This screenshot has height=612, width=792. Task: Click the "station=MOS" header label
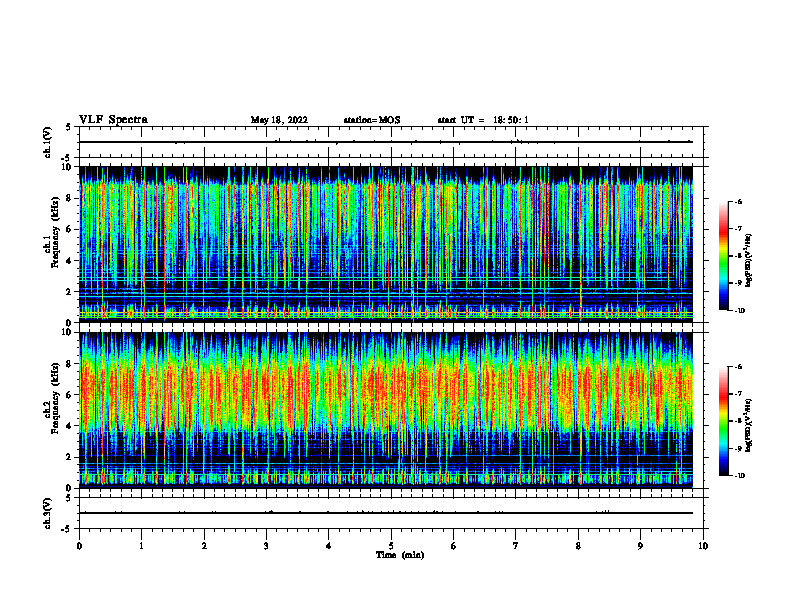pos(372,120)
